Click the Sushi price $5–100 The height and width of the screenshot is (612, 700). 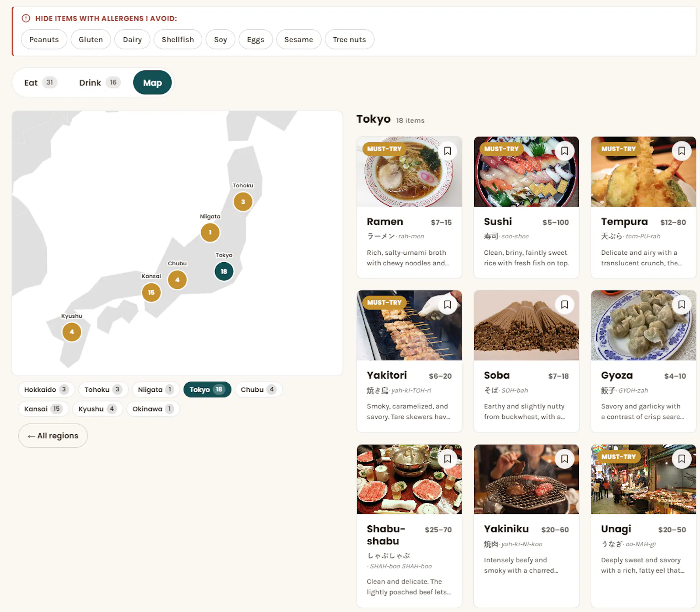click(x=556, y=222)
